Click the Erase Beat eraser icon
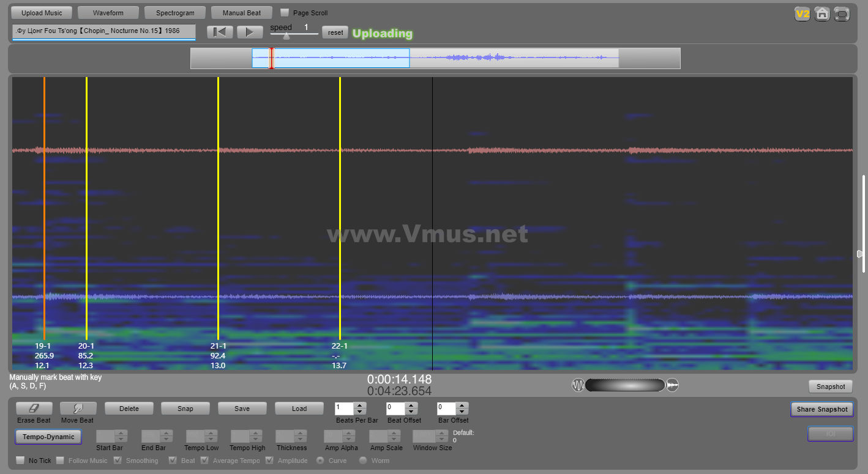 pos(34,408)
